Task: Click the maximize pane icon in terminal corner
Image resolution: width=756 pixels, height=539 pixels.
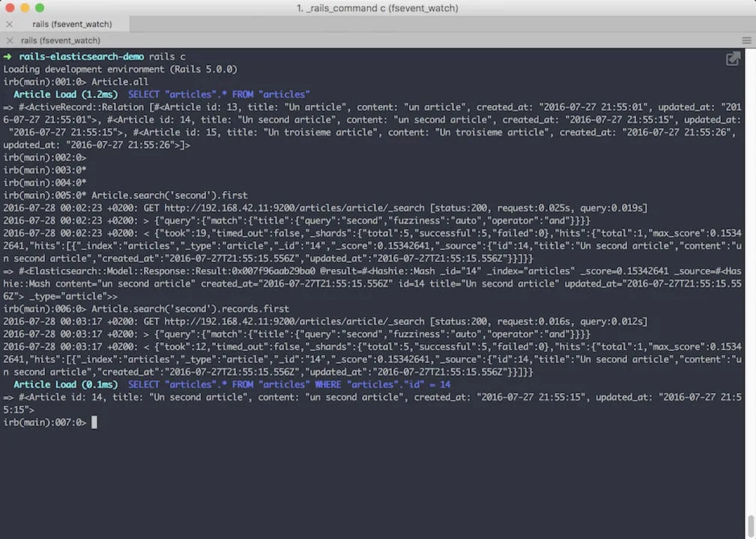Action: 733,58
